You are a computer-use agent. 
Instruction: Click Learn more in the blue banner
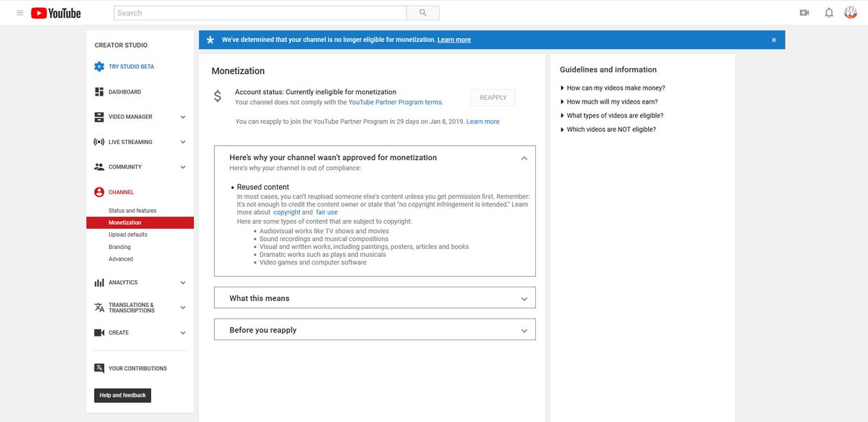point(454,40)
